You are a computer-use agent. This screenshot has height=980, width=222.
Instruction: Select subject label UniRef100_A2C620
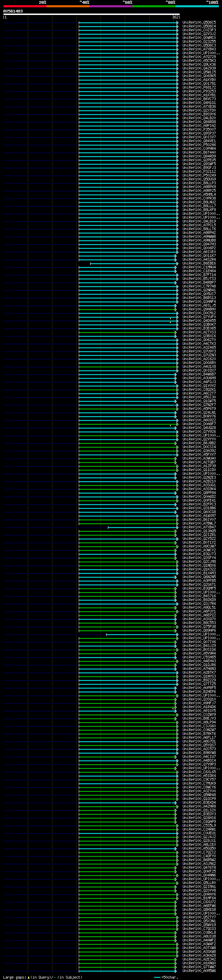[199, 359]
